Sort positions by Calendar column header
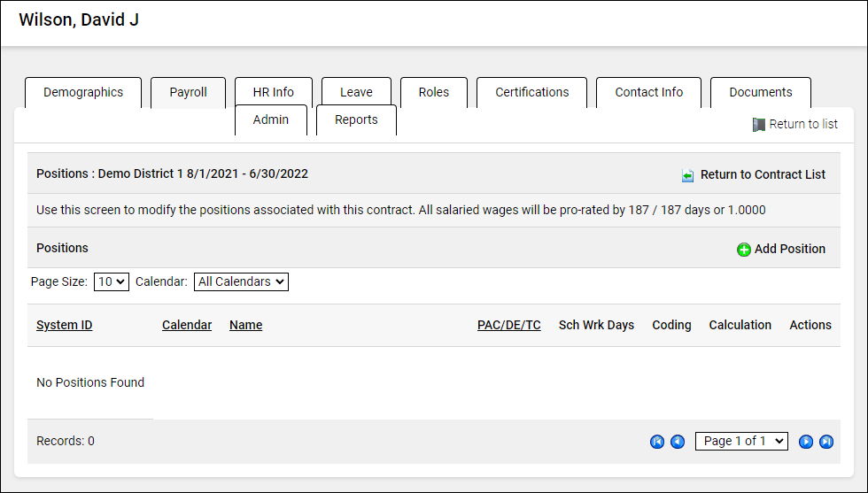This screenshot has height=493, width=868. 187,325
